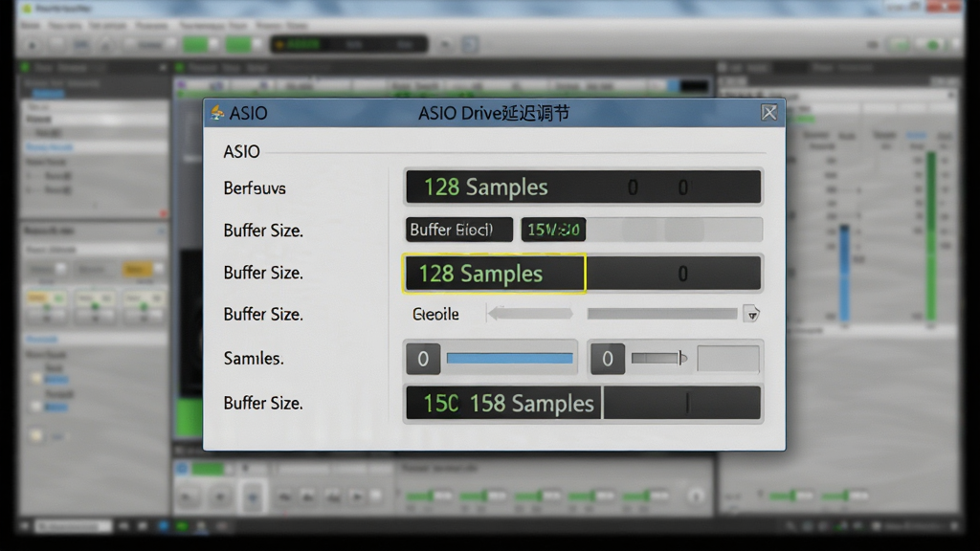Click the second 0 box in Samıles row

tap(607, 359)
